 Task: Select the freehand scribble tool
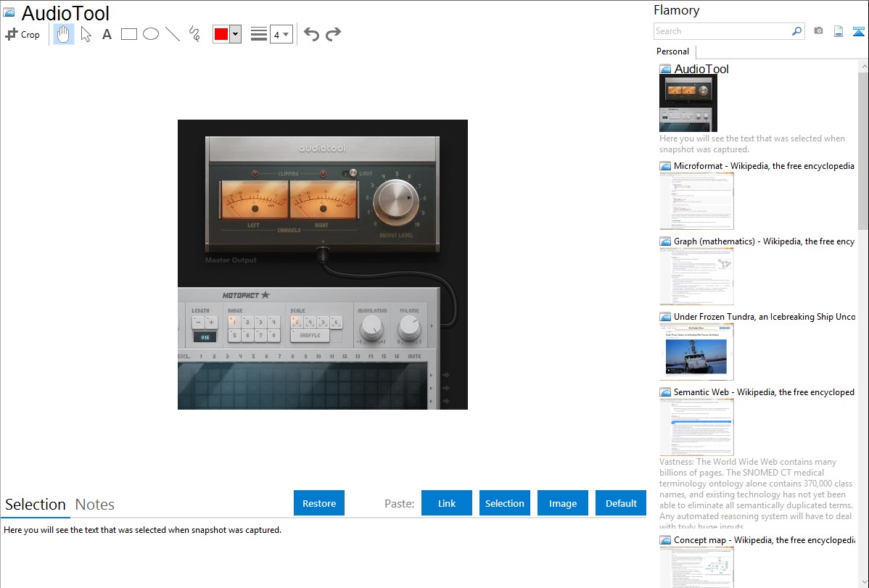(x=194, y=34)
